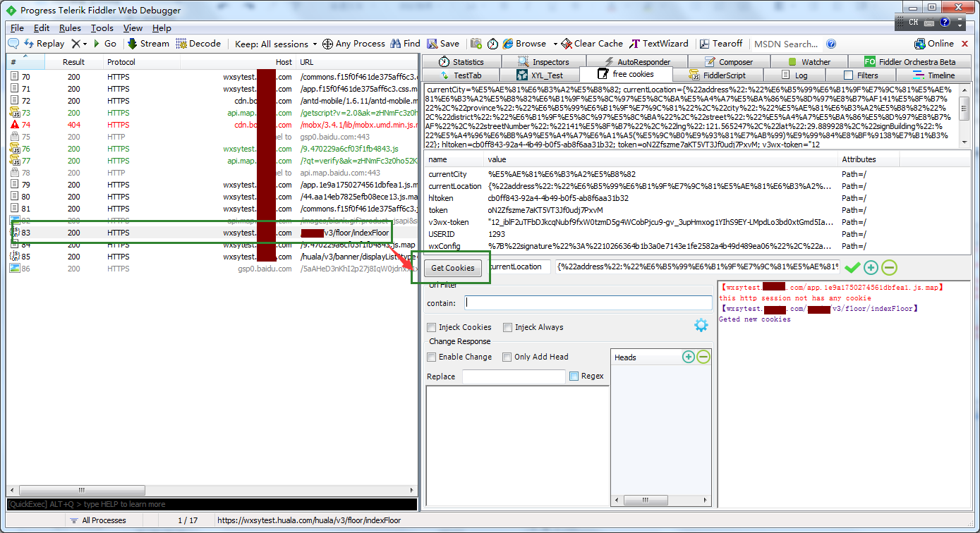
Task: Open the Timeline tab
Action: click(934, 75)
